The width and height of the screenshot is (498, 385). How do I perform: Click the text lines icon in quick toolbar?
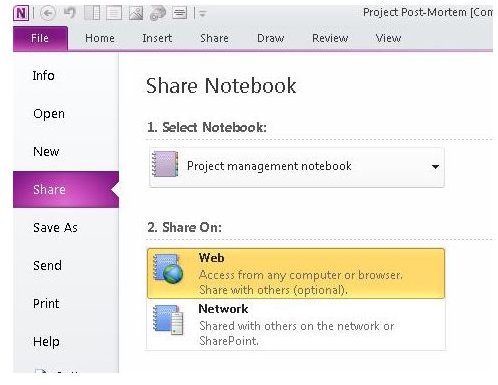coord(180,13)
